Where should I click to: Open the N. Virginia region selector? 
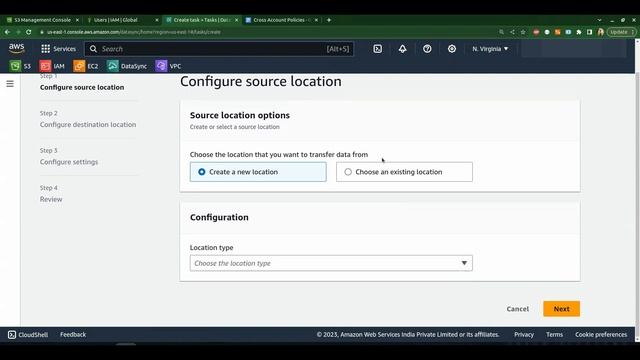pyautogui.click(x=490, y=49)
